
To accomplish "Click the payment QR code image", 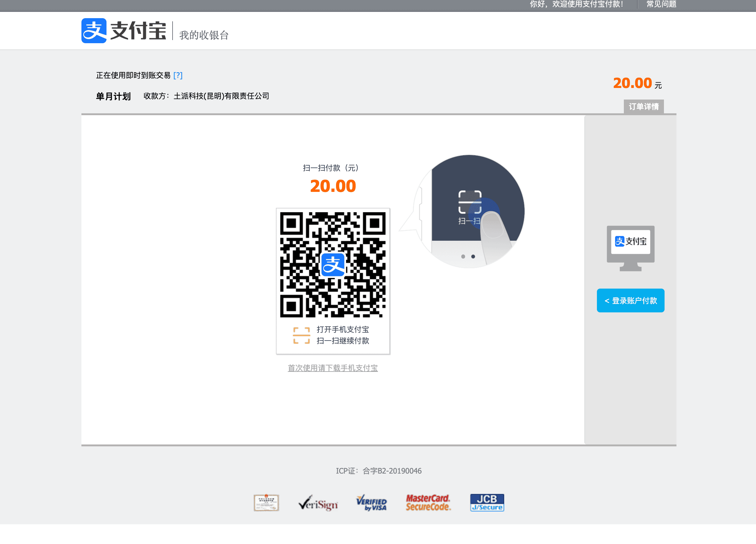I will (x=333, y=265).
